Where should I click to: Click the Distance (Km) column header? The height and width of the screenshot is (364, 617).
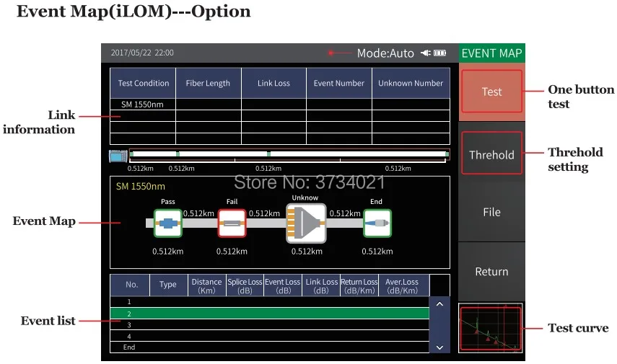pyautogui.click(x=206, y=285)
